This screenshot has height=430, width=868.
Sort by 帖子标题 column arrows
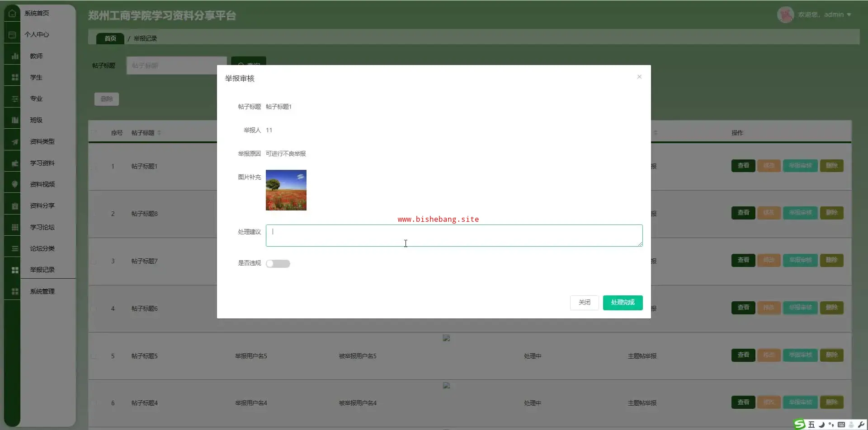(159, 133)
